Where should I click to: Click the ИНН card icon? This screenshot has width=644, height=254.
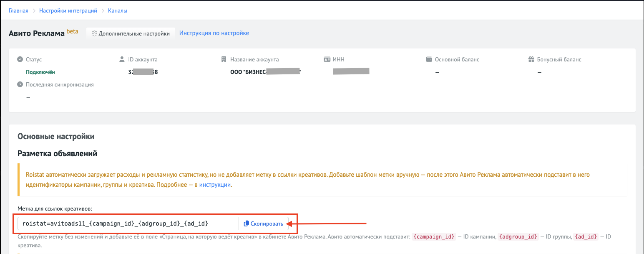pos(327,59)
